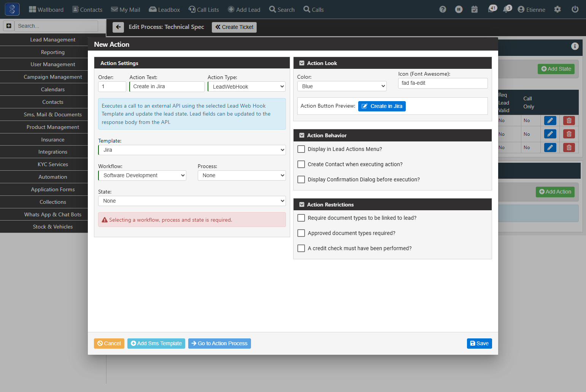This screenshot has height=392, width=586.
Task: Open the Workflow dropdown
Action: 142,175
